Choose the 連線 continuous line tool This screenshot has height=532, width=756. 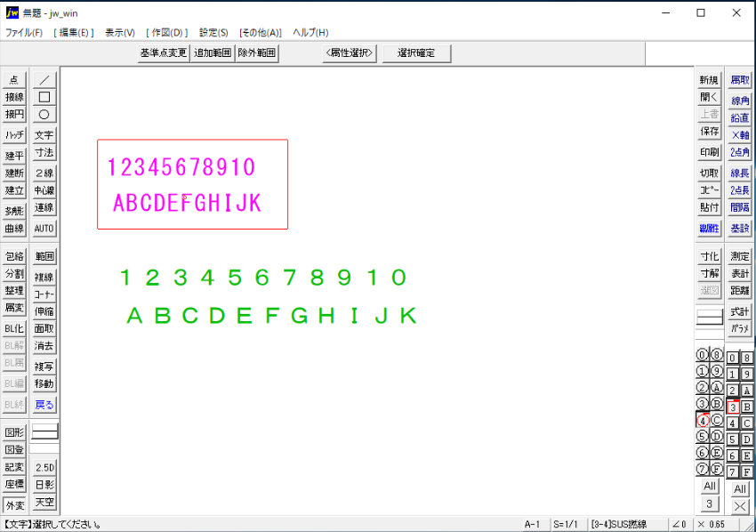pos(44,208)
